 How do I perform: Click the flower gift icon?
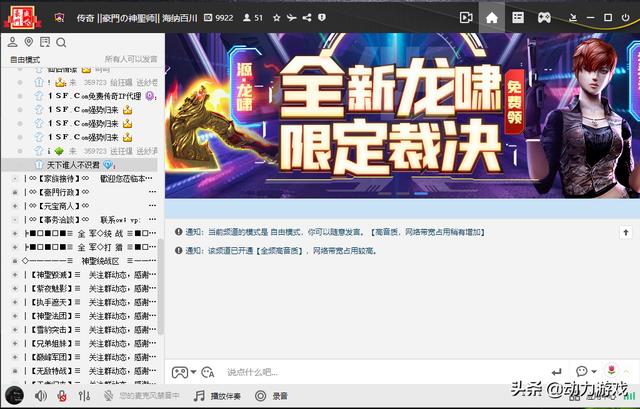[611, 371]
